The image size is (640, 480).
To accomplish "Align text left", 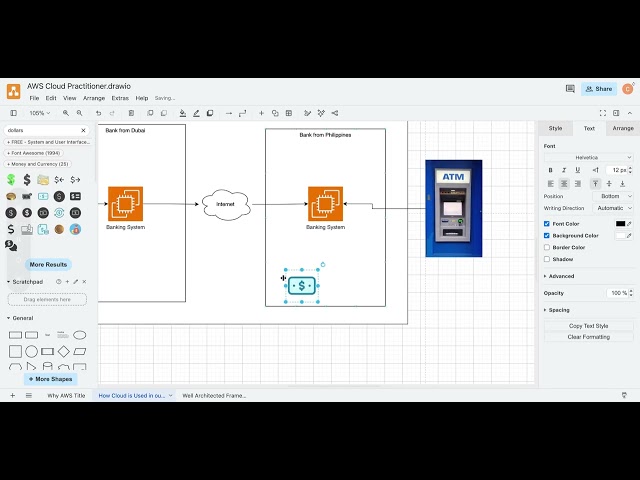I will point(551,184).
